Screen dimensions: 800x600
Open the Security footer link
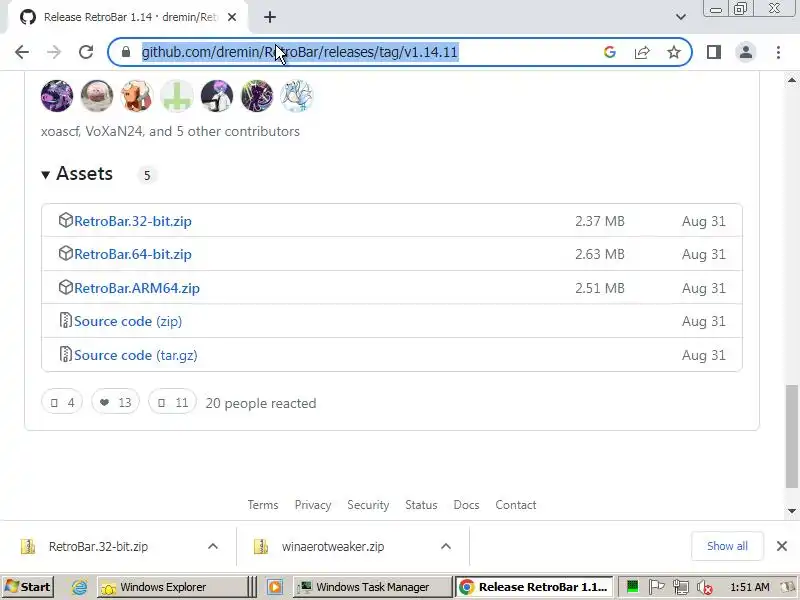(x=368, y=505)
